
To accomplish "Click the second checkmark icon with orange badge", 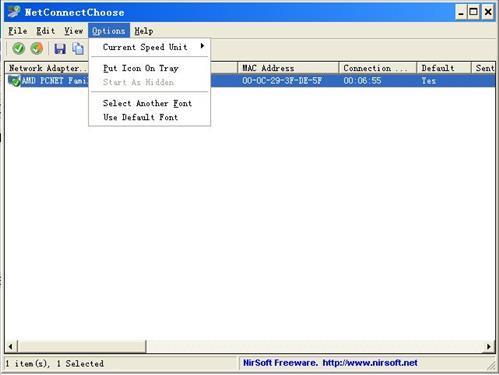I will tap(37, 49).
